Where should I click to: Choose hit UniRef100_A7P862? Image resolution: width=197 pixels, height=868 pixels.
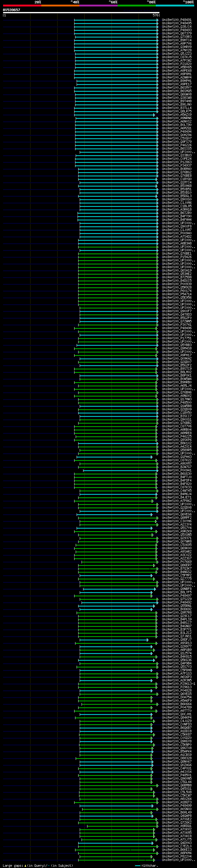[x=177, y=501]
